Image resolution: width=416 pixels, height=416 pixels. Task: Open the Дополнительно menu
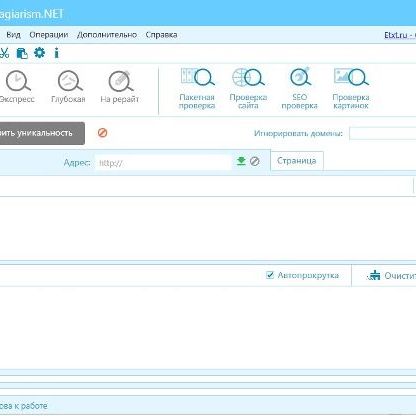click(107, 35)
